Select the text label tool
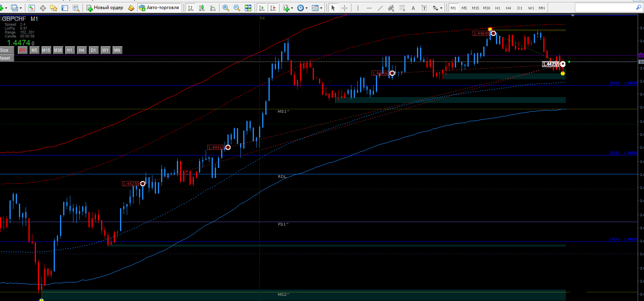 (424, 8)
